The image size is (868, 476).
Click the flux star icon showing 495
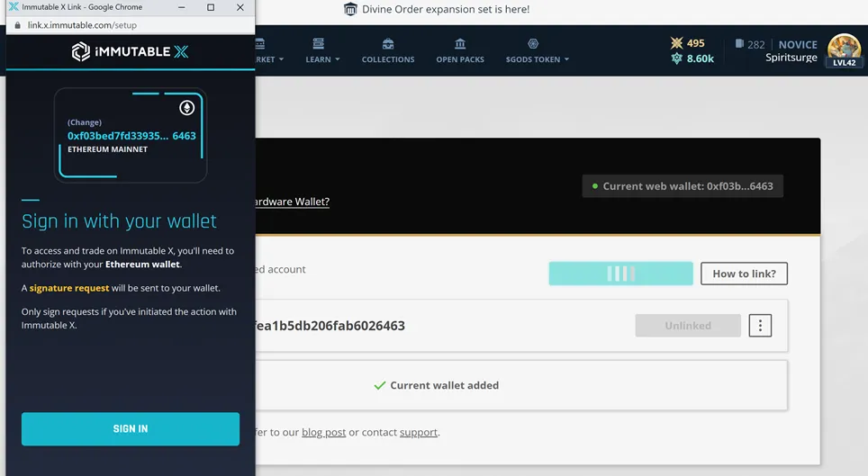(x=676, y=42)
